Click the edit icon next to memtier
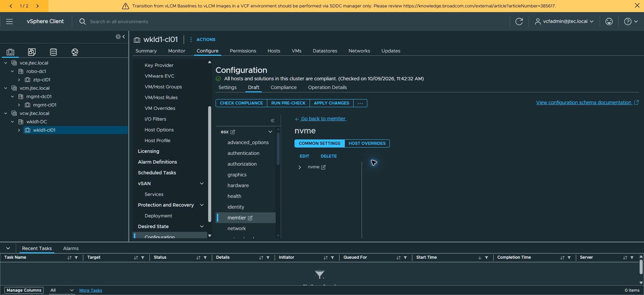The width and height of the screenshot is (644, 295). pyautogui.click(x=250, y=218)
